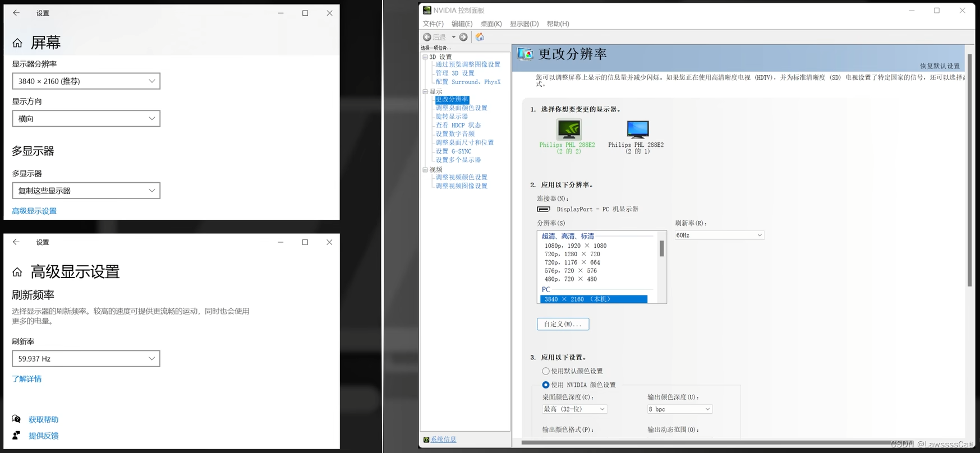This screenshot has width=980, height=453.
Task: Select 旋转显示器 tree item
Action: pos(452,117)
